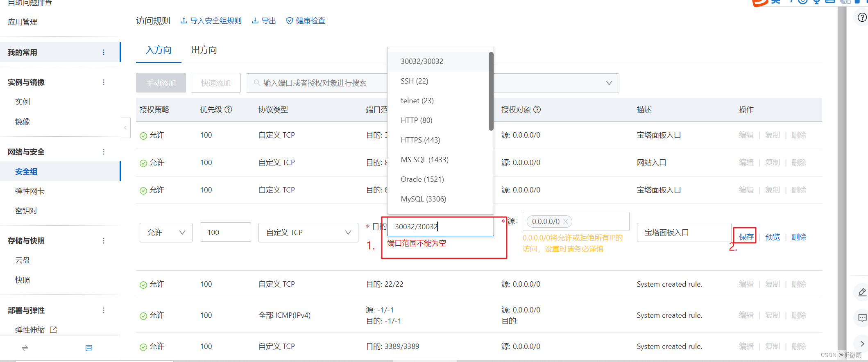
Task: Collapse the left sidebar with the arrow handle
Action: pyautogui.click(x=125, y=128)
